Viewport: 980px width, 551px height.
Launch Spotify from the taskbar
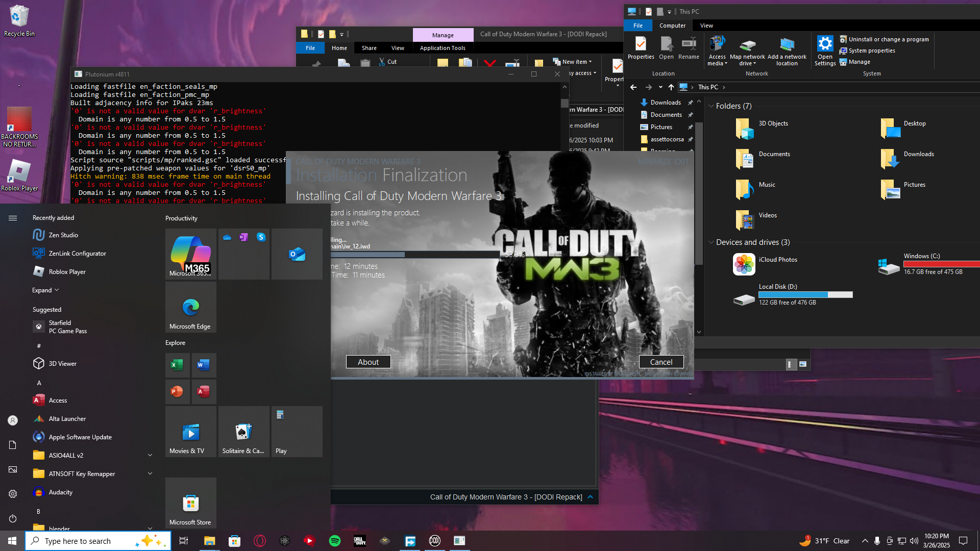tap(335, 541)
